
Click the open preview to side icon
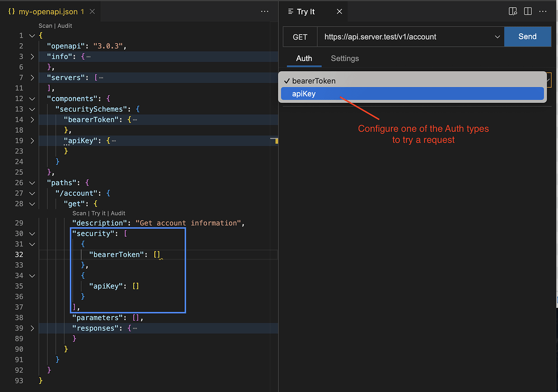pyautogui.click(x=513, y=11)
